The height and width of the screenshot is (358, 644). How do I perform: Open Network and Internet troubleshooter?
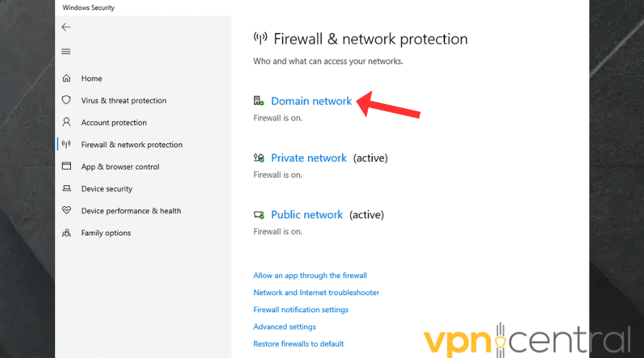click(x=316, y=293)
